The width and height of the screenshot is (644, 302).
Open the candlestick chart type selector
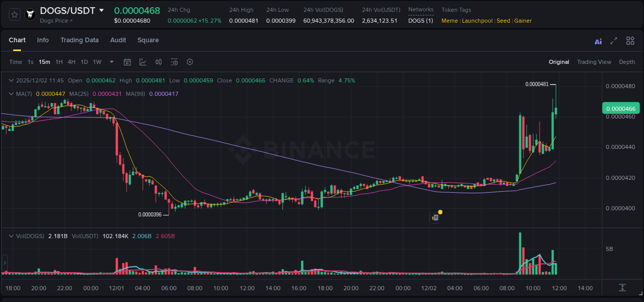(x=158, y=62)
